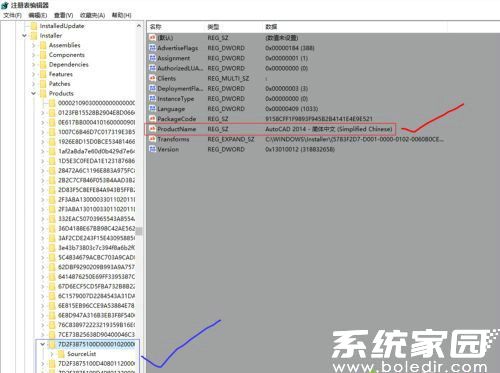Click the InstanceType DWORD value icon
The image size is (500, 373).
coord(152,99)
